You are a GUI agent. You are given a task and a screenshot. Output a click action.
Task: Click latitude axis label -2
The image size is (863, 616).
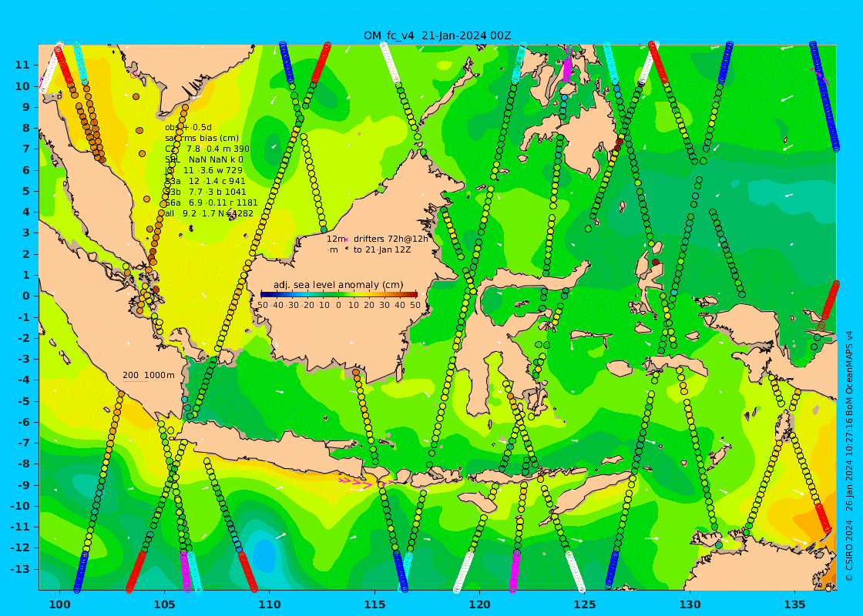pyautogui.click(x=25, y=338)
